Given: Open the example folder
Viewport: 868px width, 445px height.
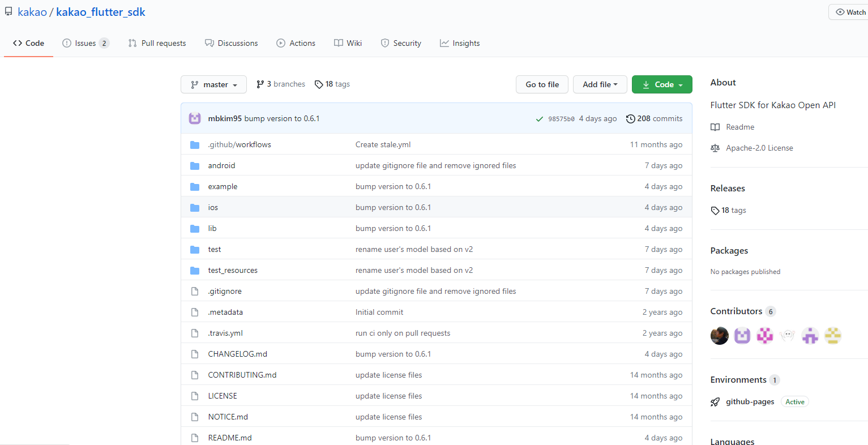Looking at the screenshot, I should 223,186.
